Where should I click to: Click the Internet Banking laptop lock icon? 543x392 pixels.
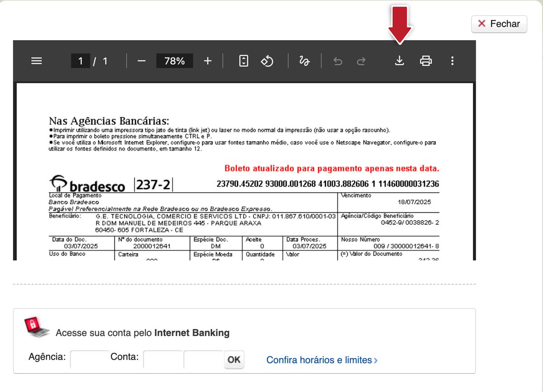(x=37, y=327)
